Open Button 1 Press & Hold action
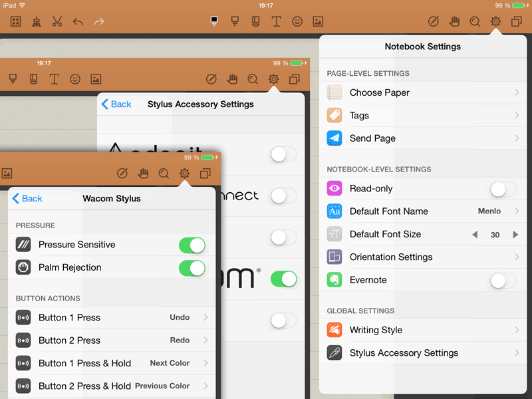Viewport: 532px width, 399px height. tap(112, 363)
